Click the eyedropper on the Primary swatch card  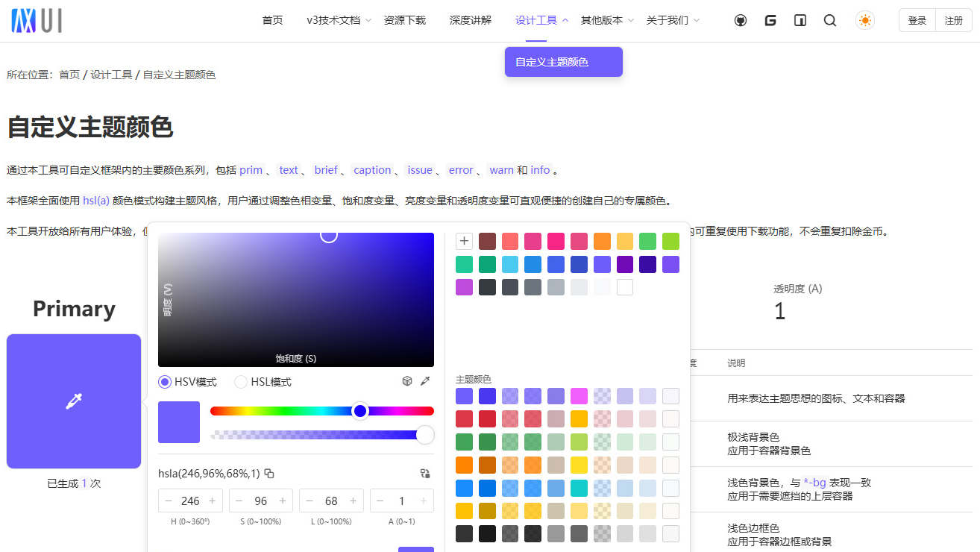click(73, 401)
